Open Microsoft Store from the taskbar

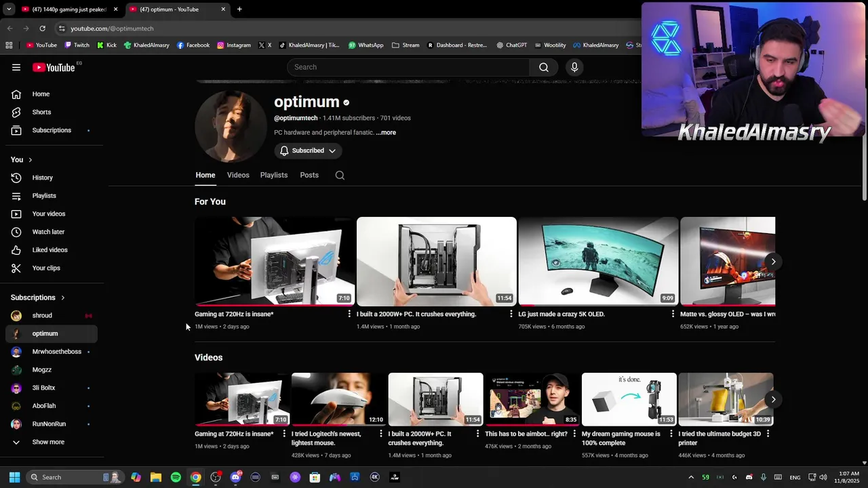click(315, 477)
